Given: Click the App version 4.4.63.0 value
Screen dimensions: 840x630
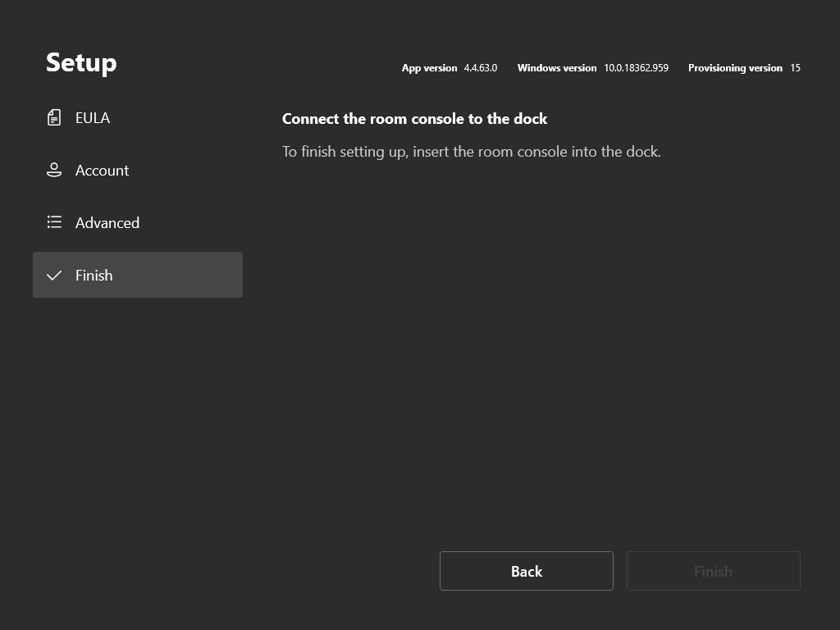Looking at the screenshot, I should click(x=481, y=68).
